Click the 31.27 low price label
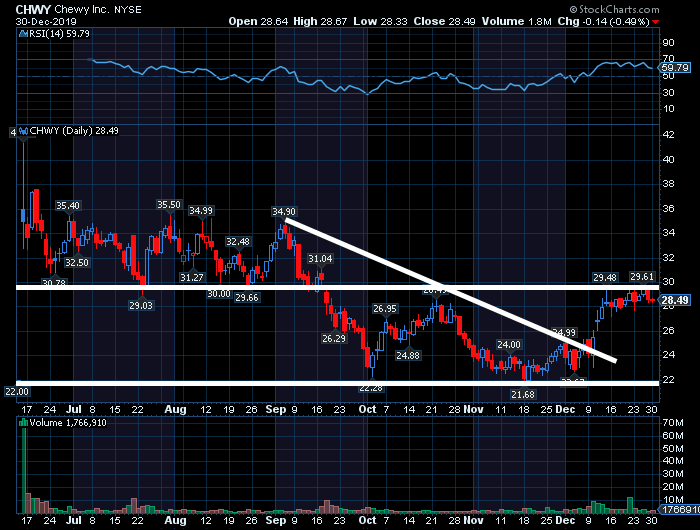The height and width of the screenshot is (530, 700). point(192,277)
